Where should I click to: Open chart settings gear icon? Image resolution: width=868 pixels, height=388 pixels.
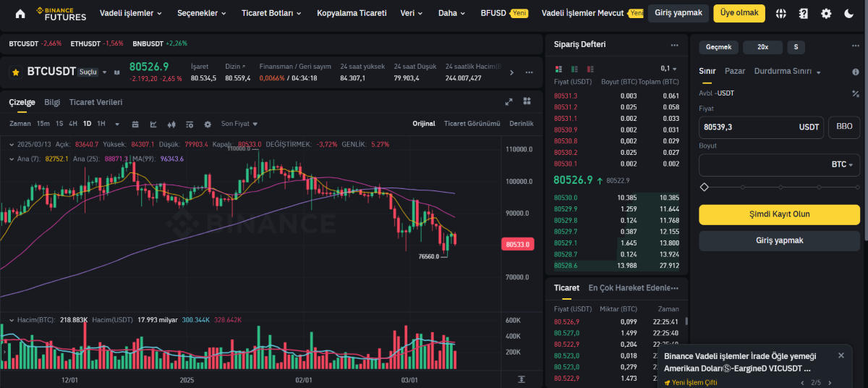point(208,124)
